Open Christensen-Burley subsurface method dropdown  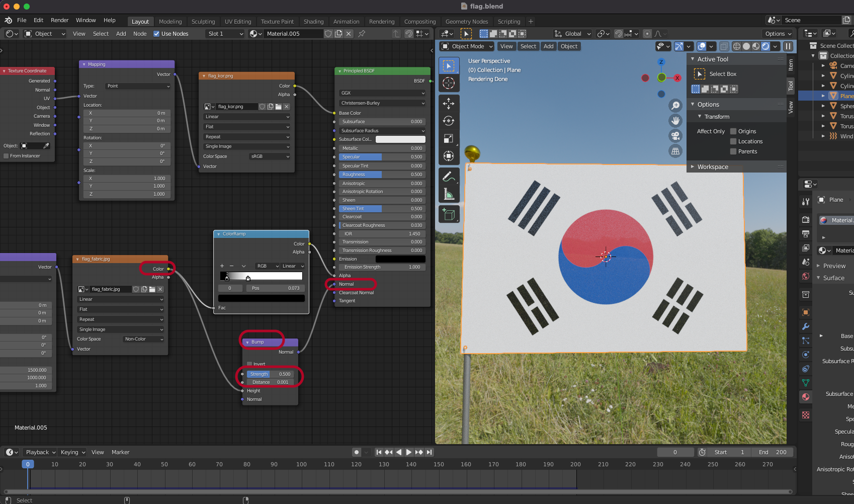(382, 103)
